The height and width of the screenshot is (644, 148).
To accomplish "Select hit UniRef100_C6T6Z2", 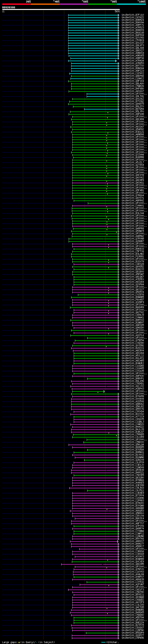I will point(133,18).
